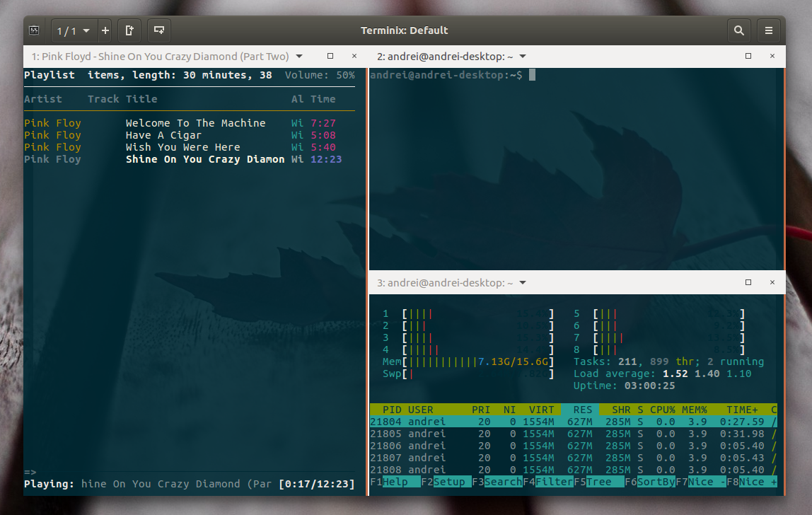
Task: Click the 12:23 track time
Action: (x=326, y=159)
